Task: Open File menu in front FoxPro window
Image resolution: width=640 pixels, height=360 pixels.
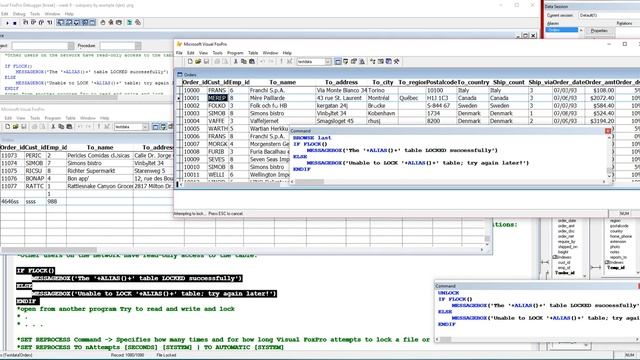Action: coord(179,53)
